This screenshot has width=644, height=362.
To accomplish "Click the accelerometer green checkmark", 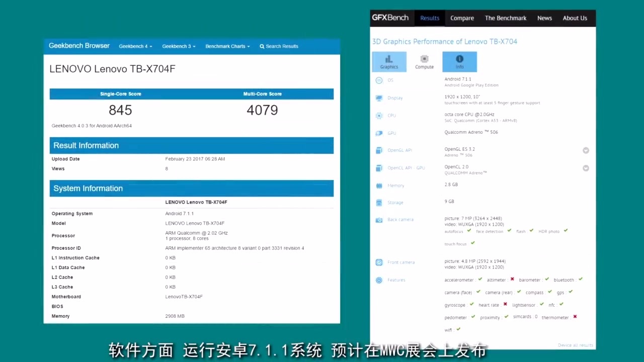I will 480,279.
